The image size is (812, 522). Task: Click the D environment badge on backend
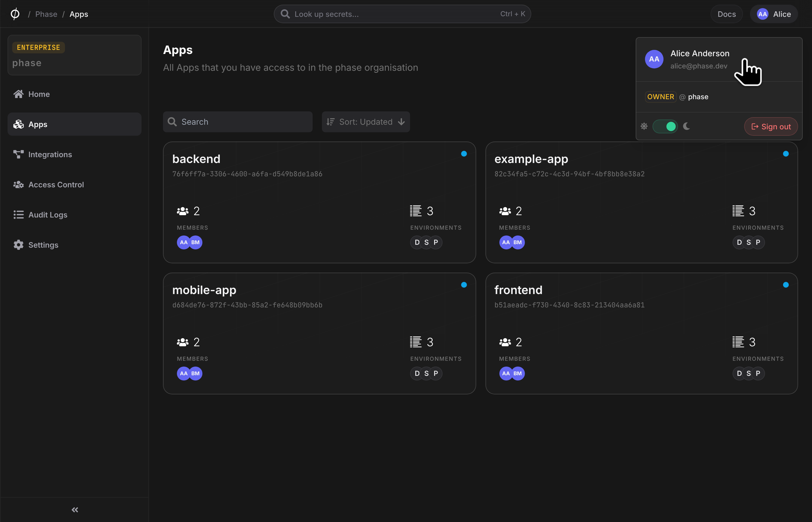417,242
